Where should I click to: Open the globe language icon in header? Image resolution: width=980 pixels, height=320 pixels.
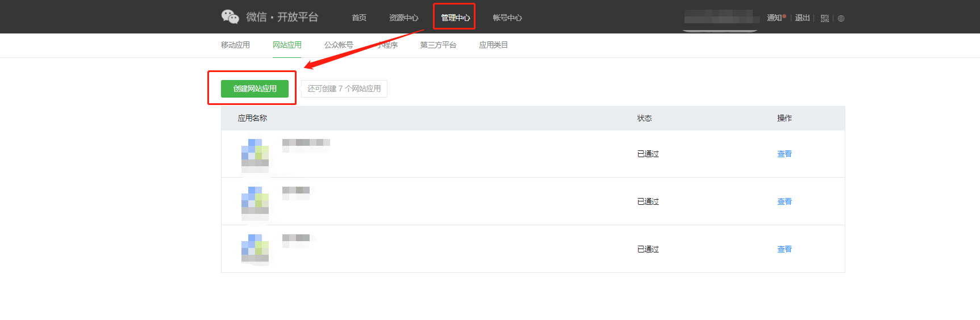coord(841,18)
